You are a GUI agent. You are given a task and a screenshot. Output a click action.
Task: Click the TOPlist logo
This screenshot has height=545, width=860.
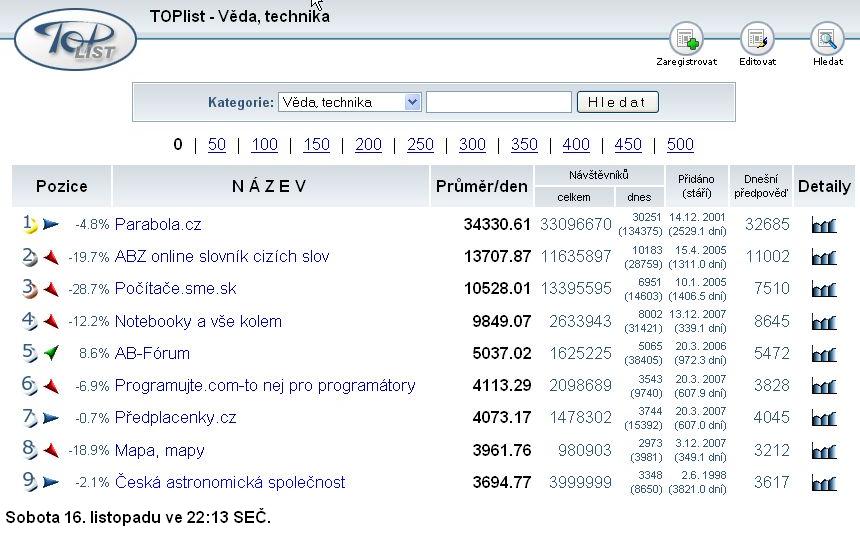click(75, 39)
